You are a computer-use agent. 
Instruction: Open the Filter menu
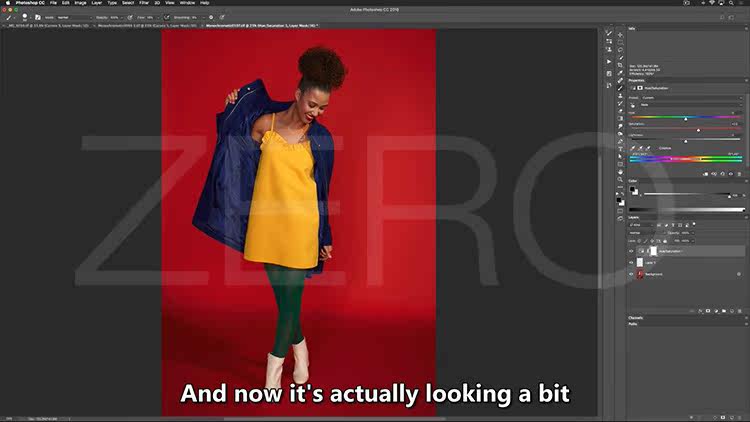click(144, 3)
